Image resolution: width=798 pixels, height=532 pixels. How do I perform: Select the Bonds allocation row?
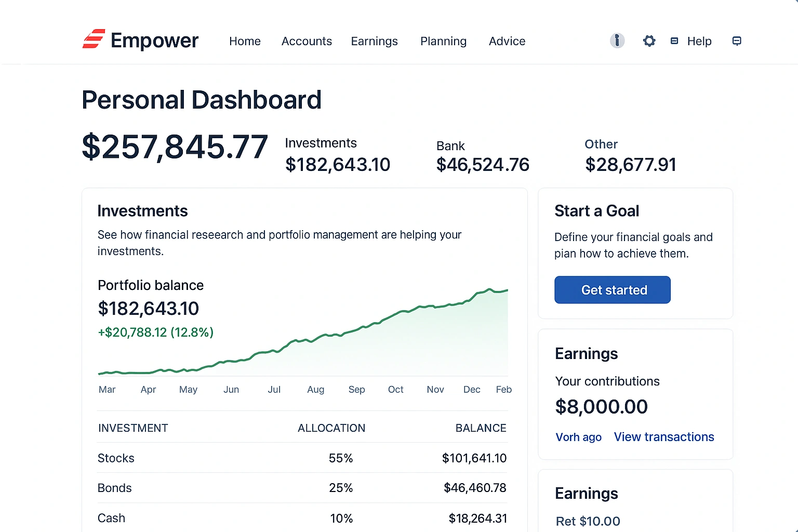[341, 488]
